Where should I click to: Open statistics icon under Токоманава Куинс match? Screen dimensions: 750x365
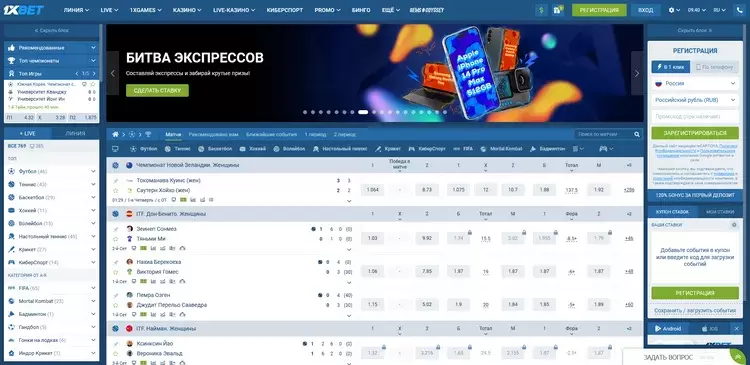[x=192, y=199]
